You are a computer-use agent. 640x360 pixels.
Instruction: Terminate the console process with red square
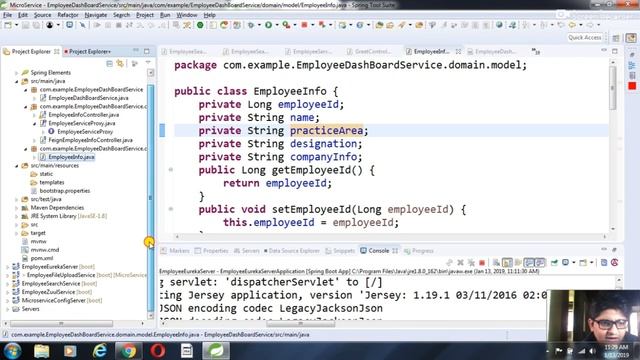point(482,262)
